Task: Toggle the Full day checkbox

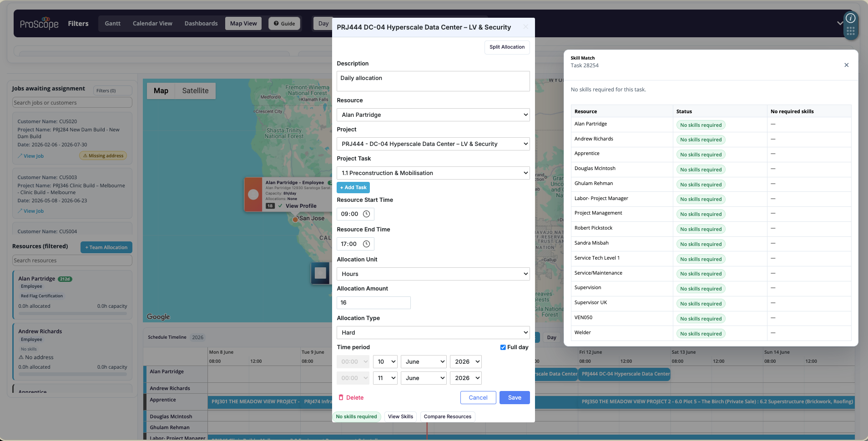Action: (503, 347)
